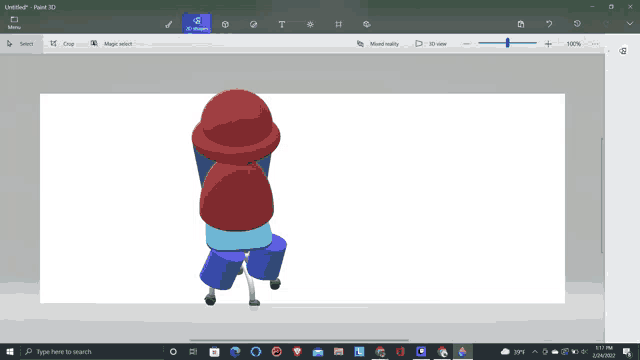Viewport: 640px width, 360px height.
Task: Click the greyed Redo arrow
Action: (606, 24)
